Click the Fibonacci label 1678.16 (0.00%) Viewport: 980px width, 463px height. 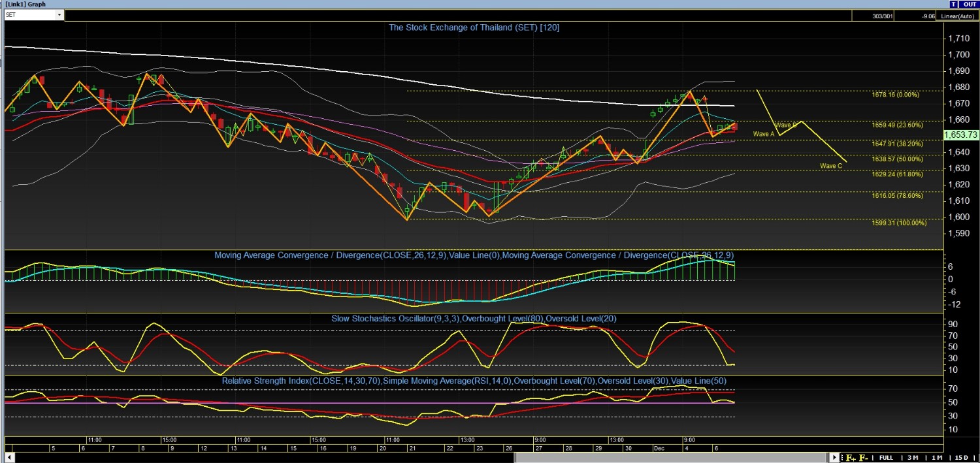(896, 95)
